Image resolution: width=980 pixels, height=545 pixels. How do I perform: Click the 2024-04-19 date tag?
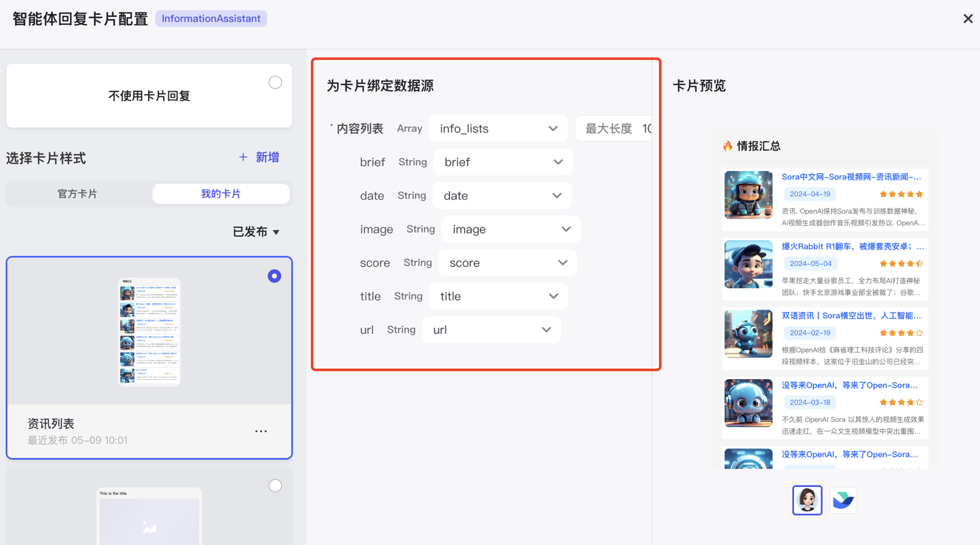[810, 194]
